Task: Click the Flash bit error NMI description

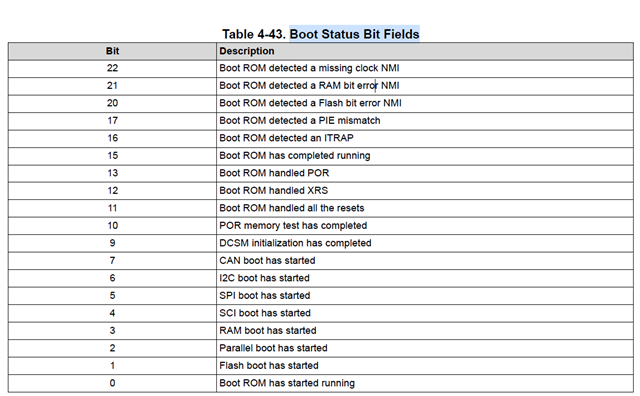Action: 310,103
